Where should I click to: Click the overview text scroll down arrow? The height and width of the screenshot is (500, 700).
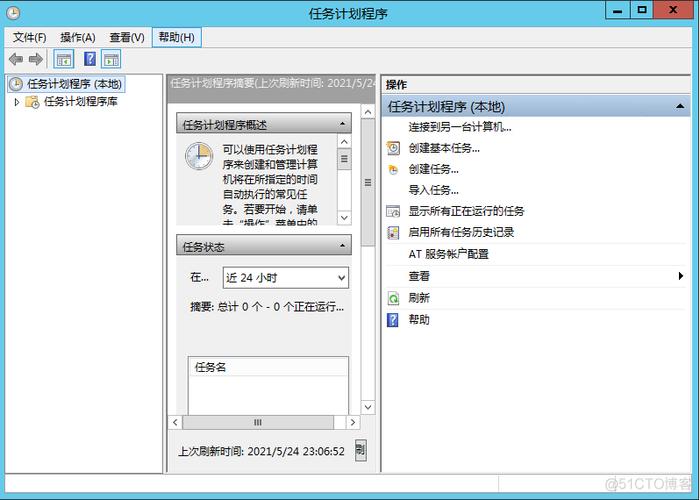coord(344,218)
